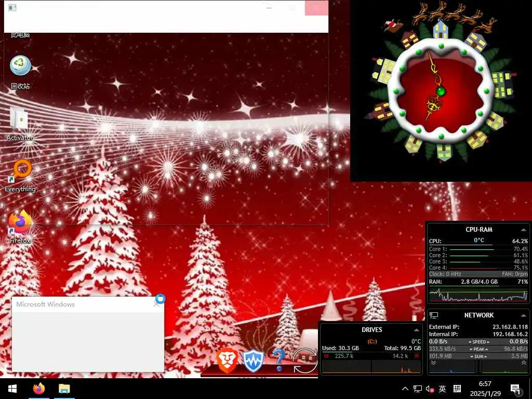Click the CPU-RAM widget title

pos(478,230)
